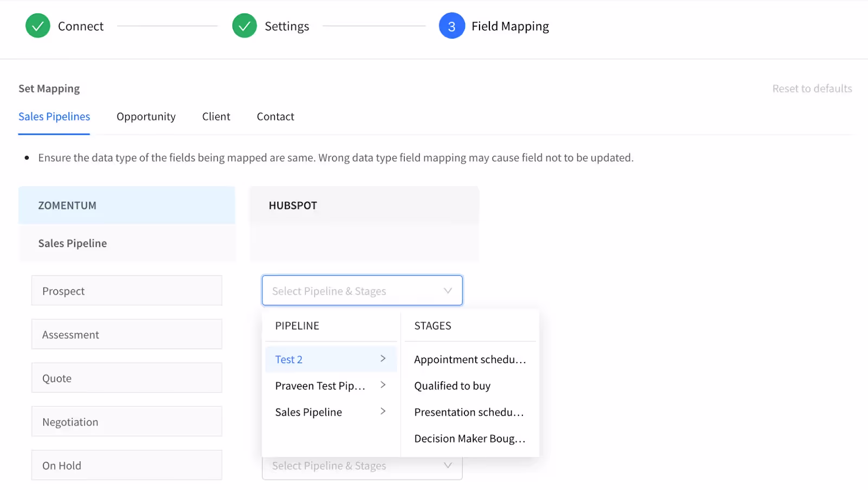
Task: Open the On Hold Select Pipeline & Stages dropdown
Action: pyautogui.click(x=362, y=468)
